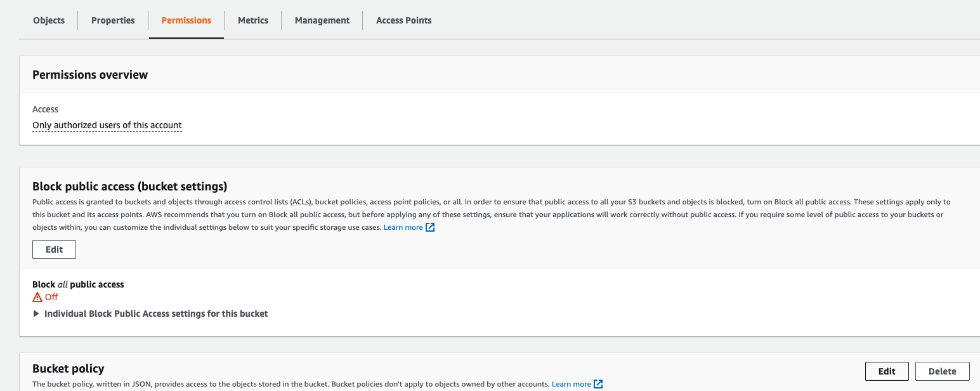Expand Individual Block Public Access settings for this bucket
The width and height of the screenshot is (980, 391).
pyautogui.click(x=156, y=313)
